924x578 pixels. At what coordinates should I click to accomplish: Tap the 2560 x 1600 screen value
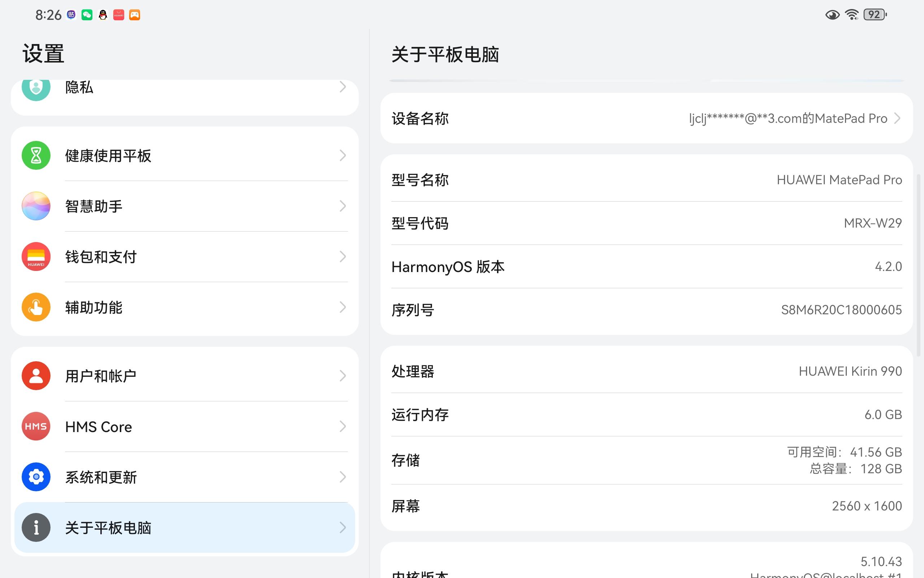pyautogui.click(x=867, y=506)
